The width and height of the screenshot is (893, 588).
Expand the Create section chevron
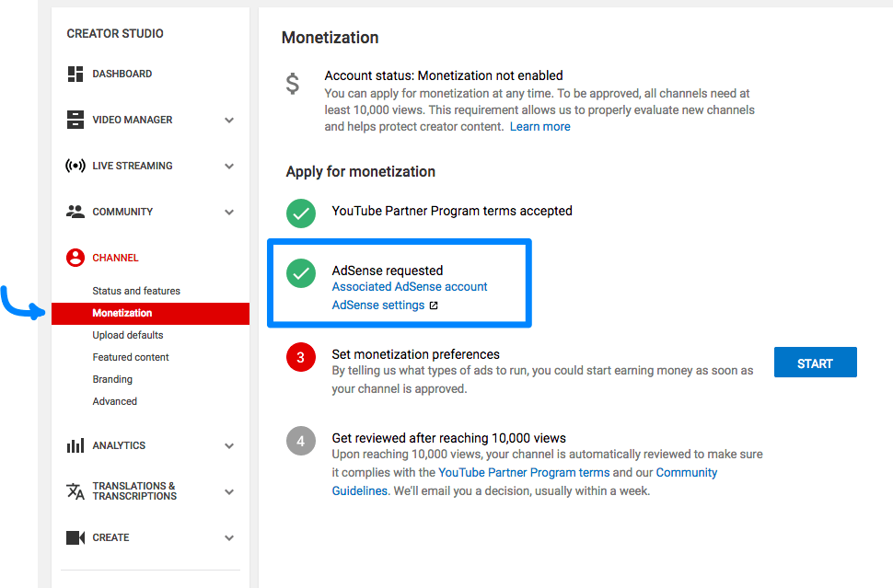pyautogui.click(x=229, y=538)
